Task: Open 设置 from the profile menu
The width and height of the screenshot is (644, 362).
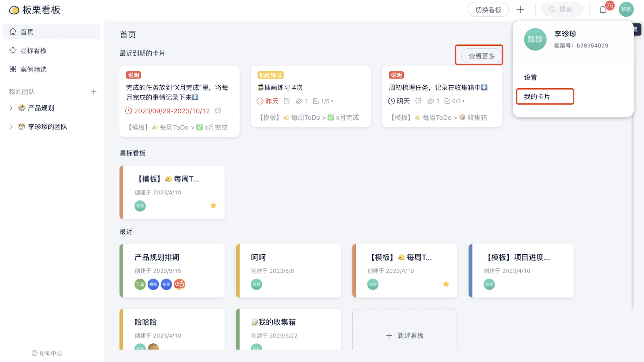Action: click(x=530, y=77)
